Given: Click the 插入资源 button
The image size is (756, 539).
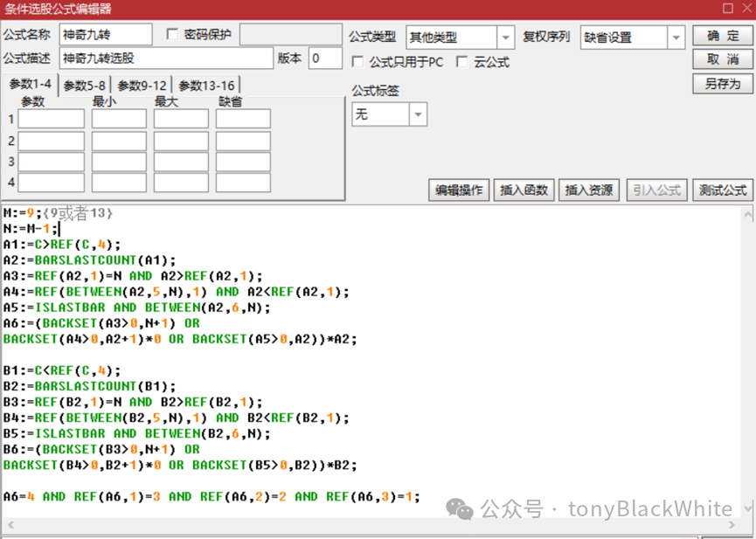Looking at the screenshot, I should pos(589,190).
